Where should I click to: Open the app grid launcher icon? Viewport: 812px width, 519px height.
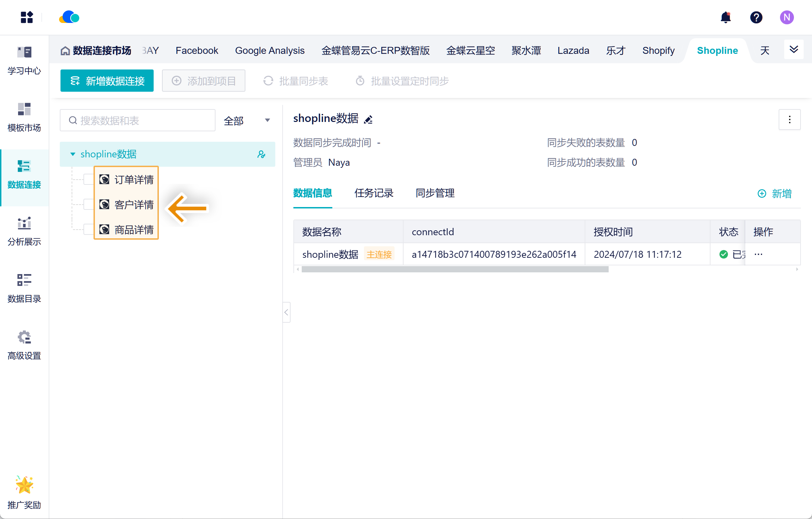click(x=27, y=17)
